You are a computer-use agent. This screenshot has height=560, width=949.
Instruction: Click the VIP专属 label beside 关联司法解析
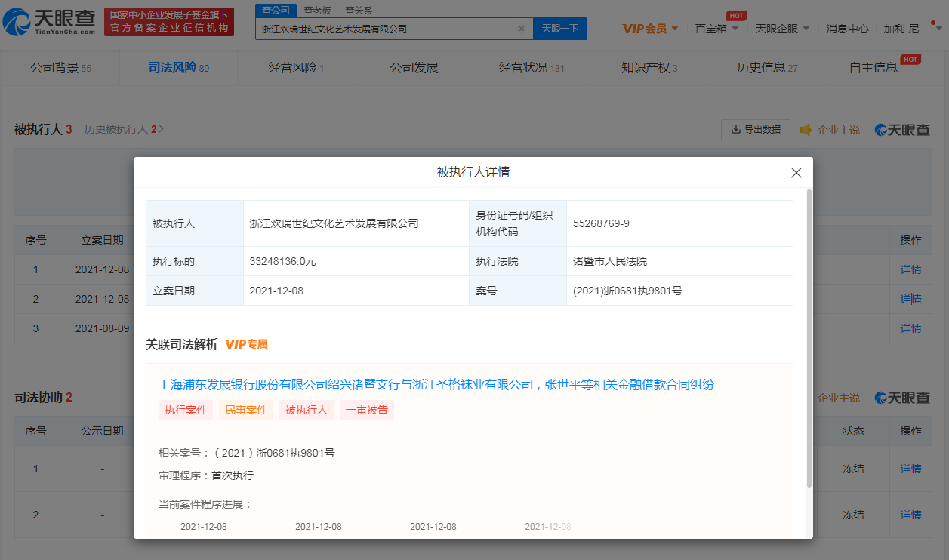pos(246,344)
